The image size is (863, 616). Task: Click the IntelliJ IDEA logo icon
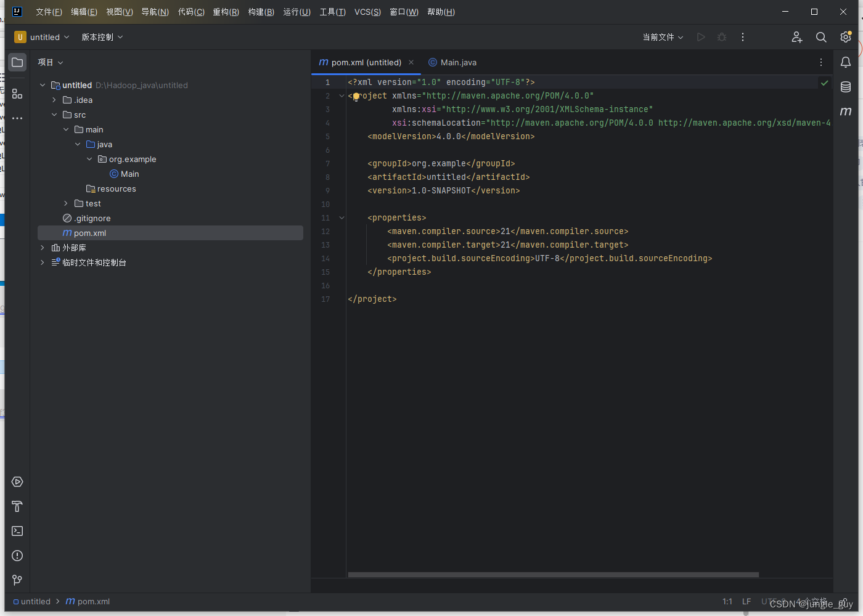click(17, 12)
